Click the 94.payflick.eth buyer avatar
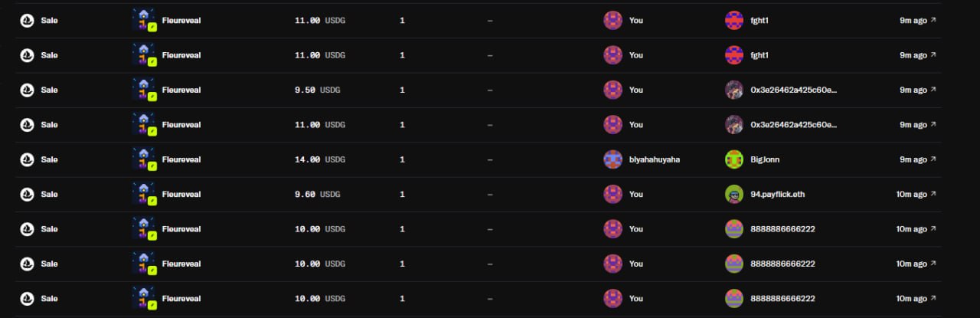The image size is (980, 318). pos(734,194)
